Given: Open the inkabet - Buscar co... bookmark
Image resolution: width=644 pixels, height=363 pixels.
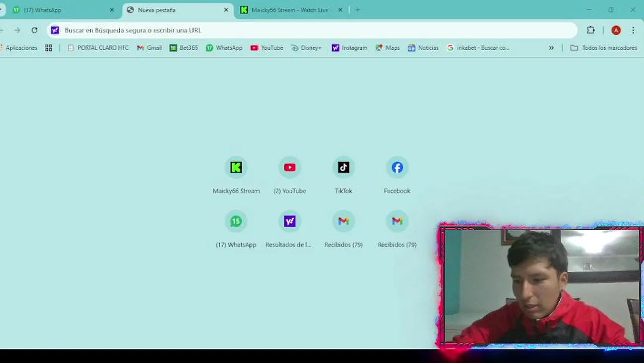Looking at the screenshot, I should 478,48.
